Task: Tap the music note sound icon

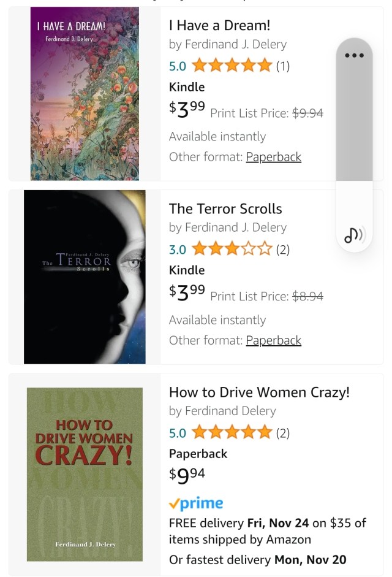Action: click(x=354, y=234)
